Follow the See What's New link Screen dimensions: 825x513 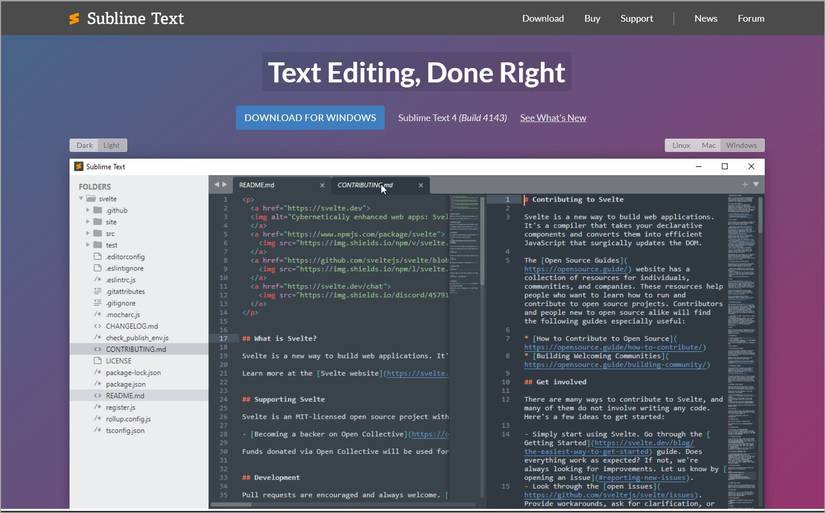tap(553, 118)
